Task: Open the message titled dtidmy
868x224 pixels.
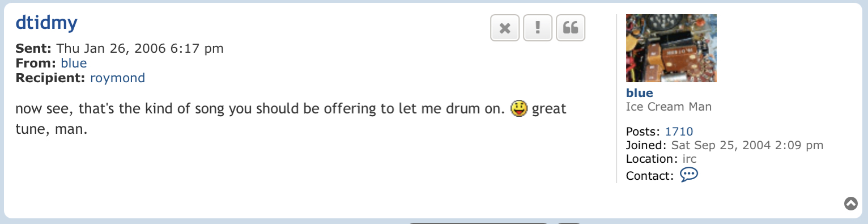Action: (x=46, y=23)
